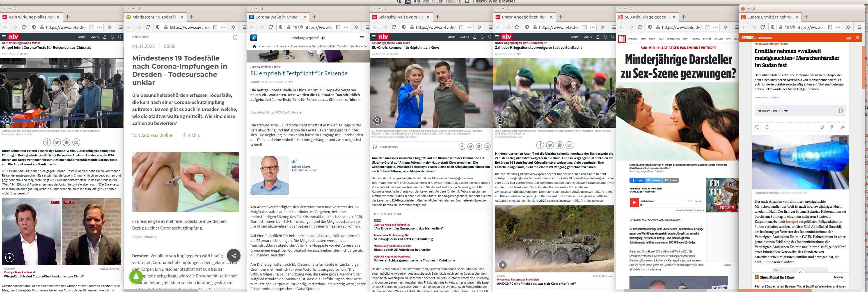
Task: Open page actions ellipsis in tagesschau window
Action: point(346,27)
